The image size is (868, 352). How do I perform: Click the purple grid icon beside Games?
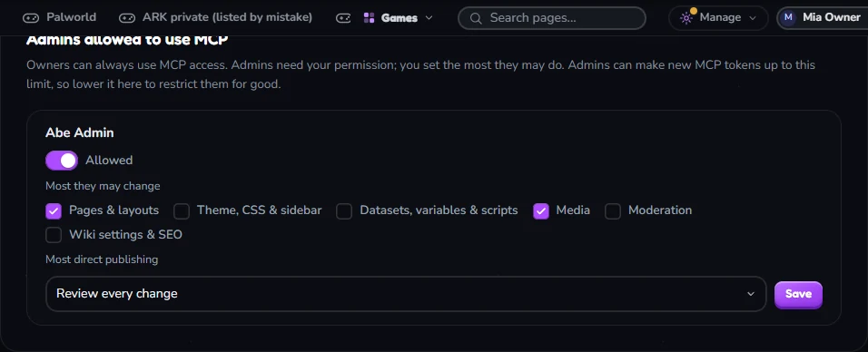pyautogui.click(x=370, y=18)
